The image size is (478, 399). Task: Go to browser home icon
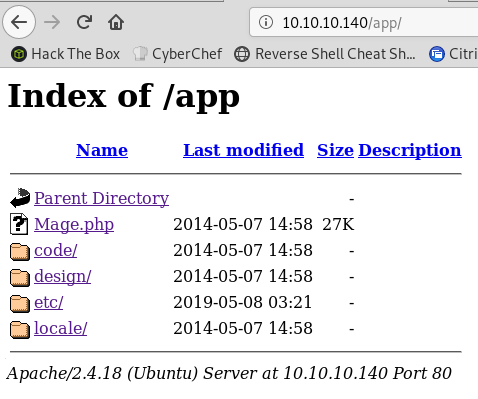[116, 22]
